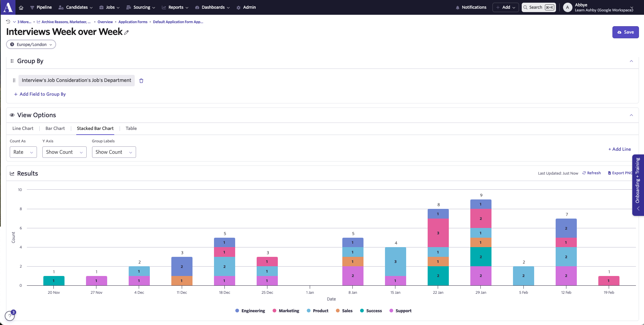
Task: Toggle Engineering series in the legend
Action: [x=250, y=311]
